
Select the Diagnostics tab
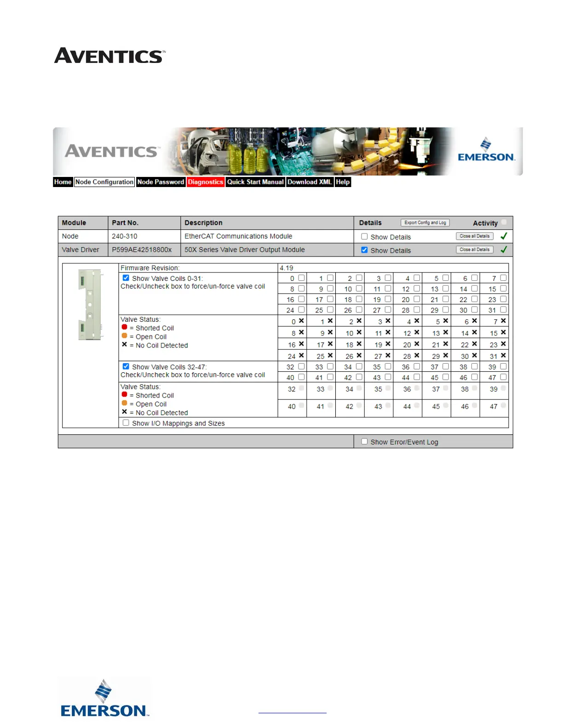[x=206, y=182]
